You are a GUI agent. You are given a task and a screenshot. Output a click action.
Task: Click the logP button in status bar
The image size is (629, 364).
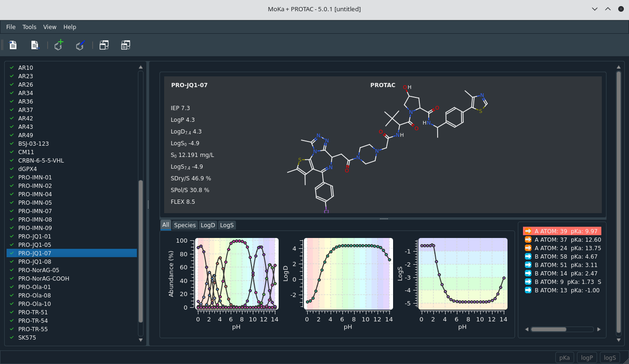tap(587, 357)
